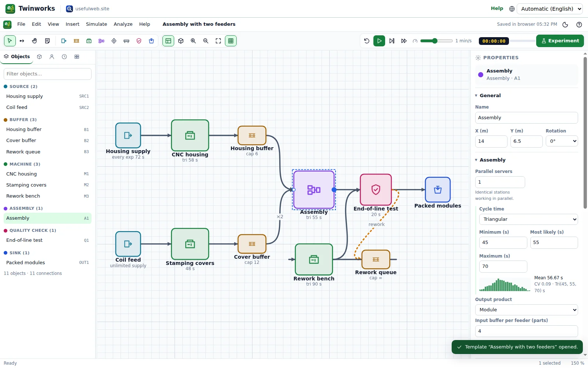Select Rework queue in objects list
The image size is (588, 368).
(x=47, y=152)
